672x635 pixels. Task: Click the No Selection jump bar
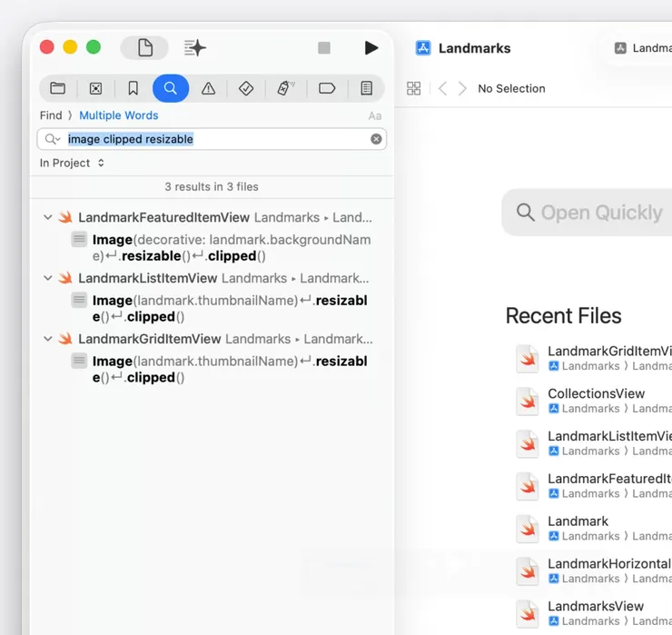point(511,88)
